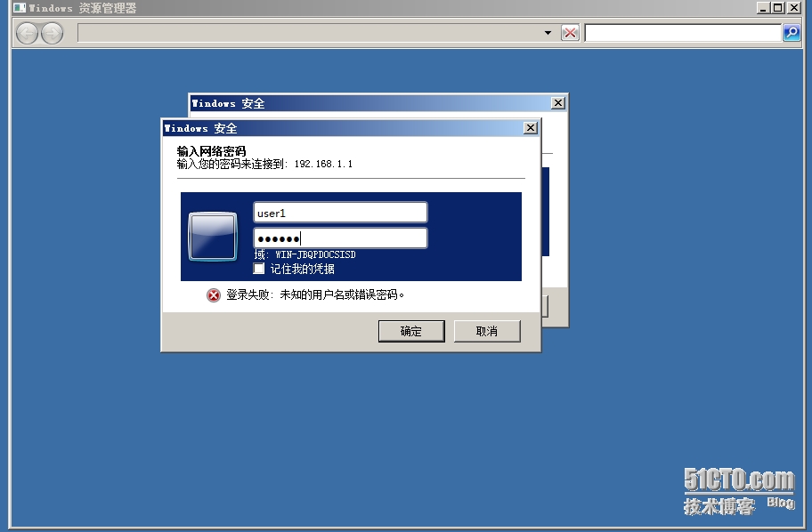Minimize the Windows 资源管理器 window

coord(763,8)
